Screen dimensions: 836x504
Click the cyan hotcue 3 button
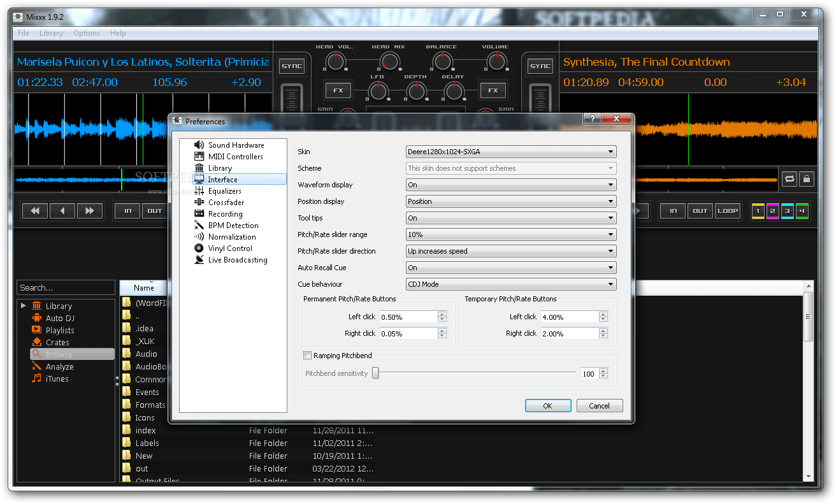tap(787, 211)
